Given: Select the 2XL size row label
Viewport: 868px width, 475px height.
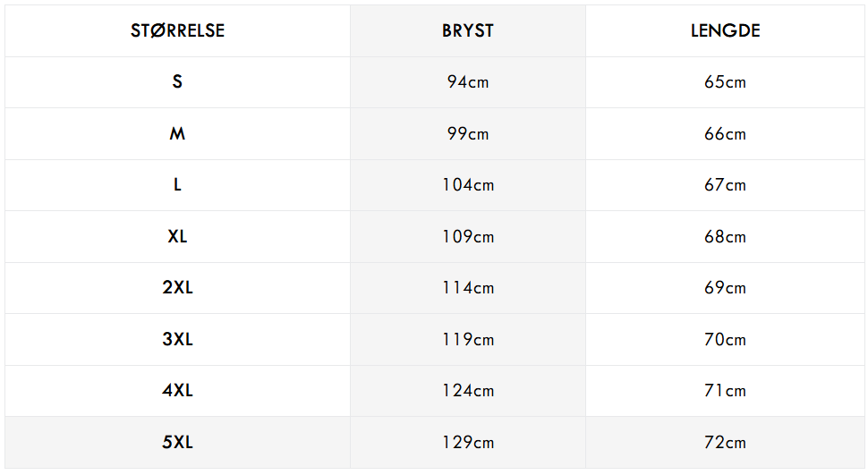Looking at the screenshot, I should click(x=177, y=288).
